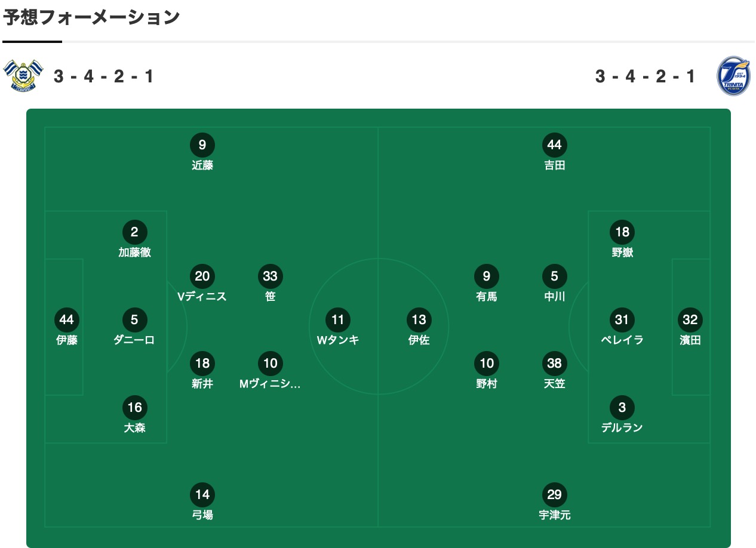Click player 38 天笠 name label
Image resolution: width=756 pixels, height=548 pixels.
click(555, 384)
